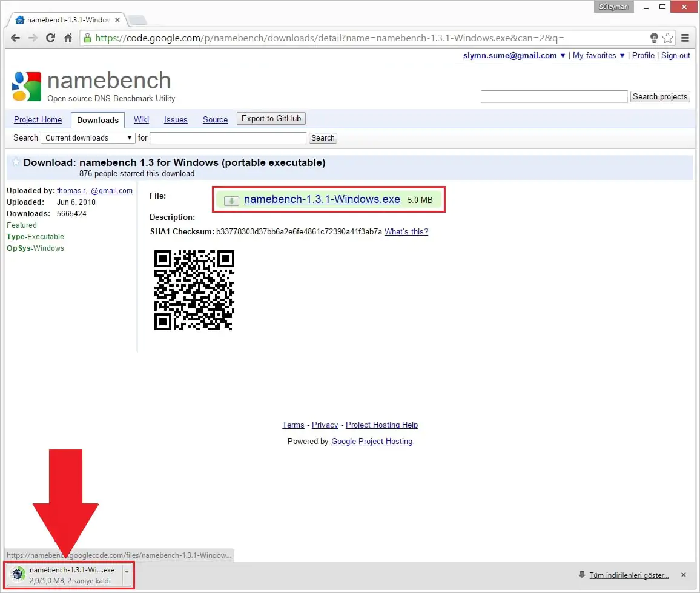Reload the page with the refresh icon

[x=51, y=38]
